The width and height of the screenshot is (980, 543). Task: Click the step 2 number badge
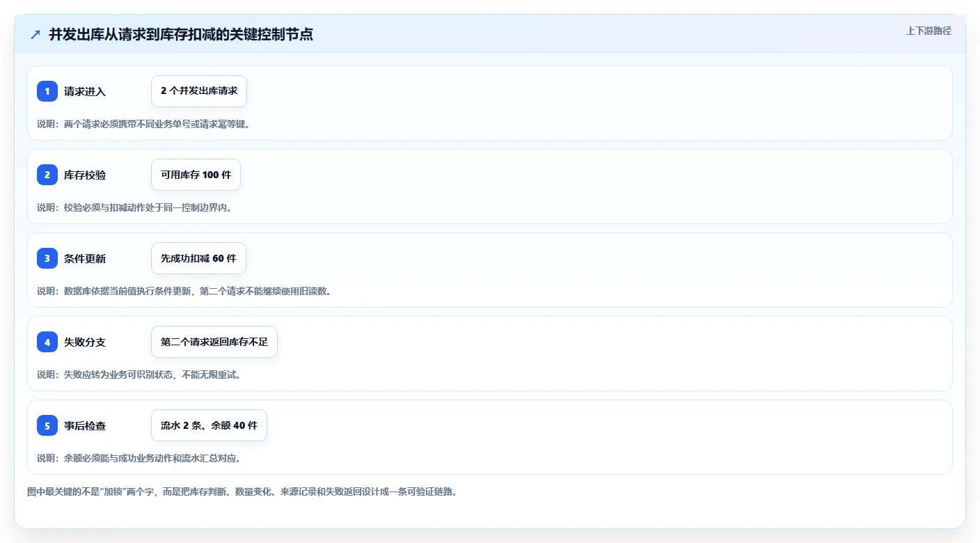(x=47, y=175)
